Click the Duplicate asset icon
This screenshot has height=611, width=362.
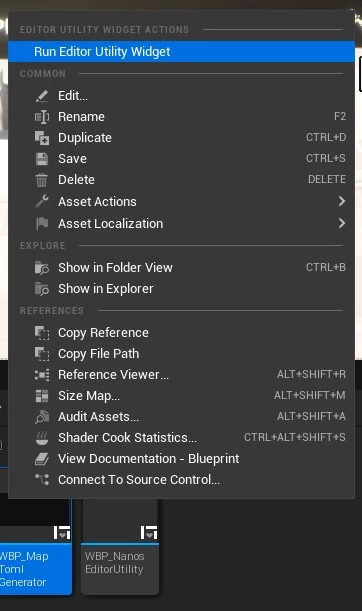pos(42,138)
